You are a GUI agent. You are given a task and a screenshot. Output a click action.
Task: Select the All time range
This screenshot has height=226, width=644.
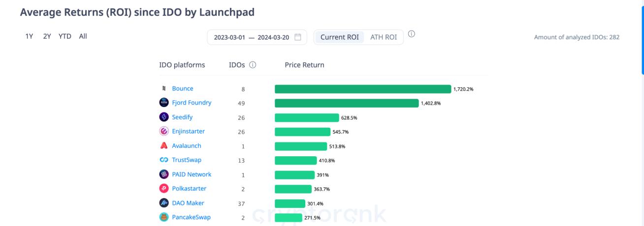[x=83, y=36]
